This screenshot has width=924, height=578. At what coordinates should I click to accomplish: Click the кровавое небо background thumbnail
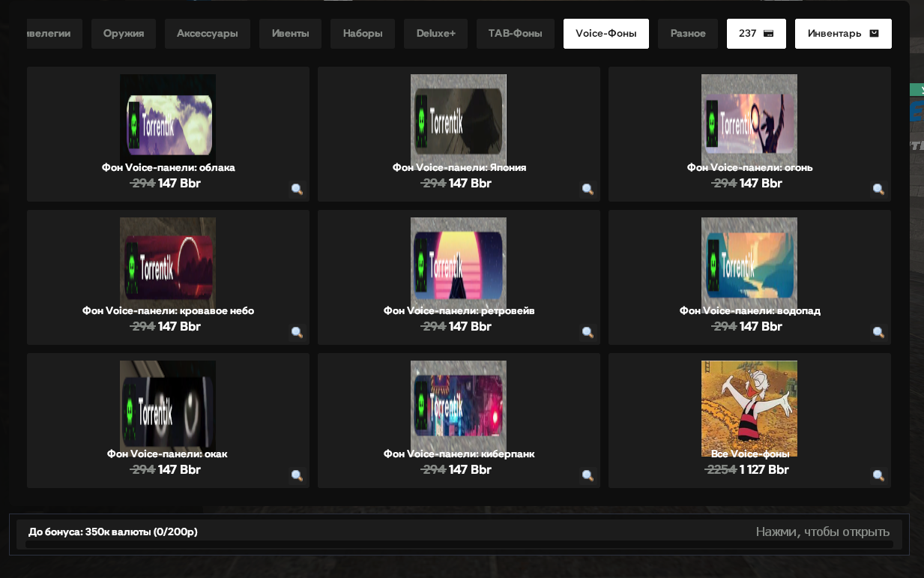(168, 265)
